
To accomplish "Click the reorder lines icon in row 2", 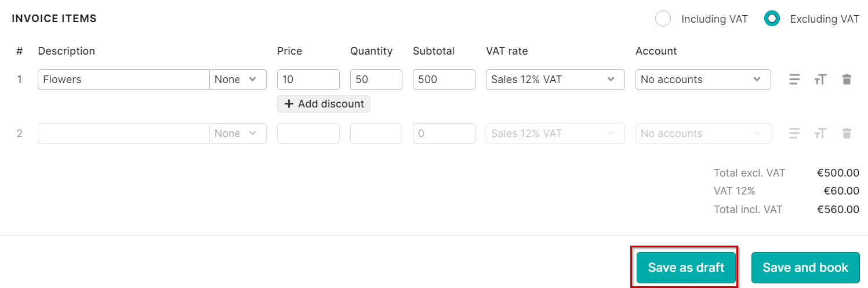I will tap(794, 134).
